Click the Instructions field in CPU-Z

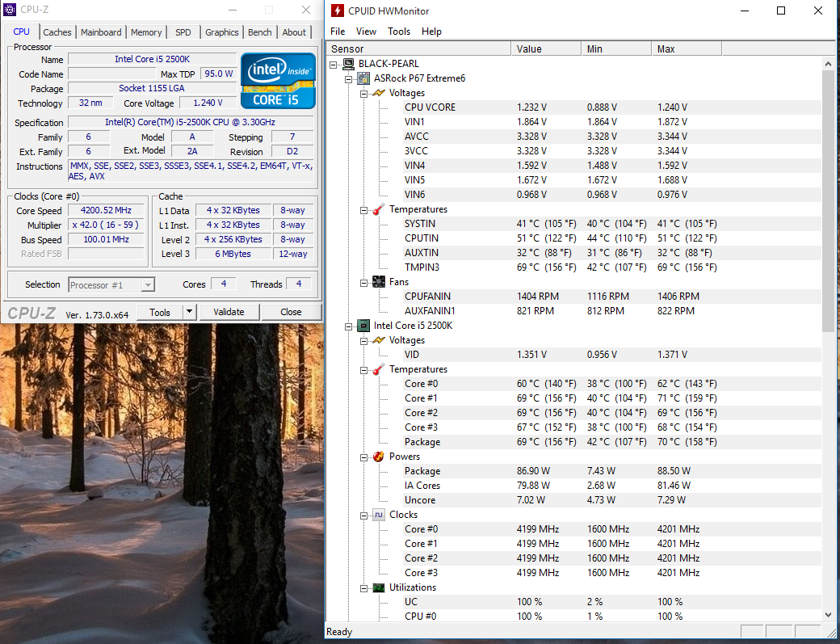(191, 171)
